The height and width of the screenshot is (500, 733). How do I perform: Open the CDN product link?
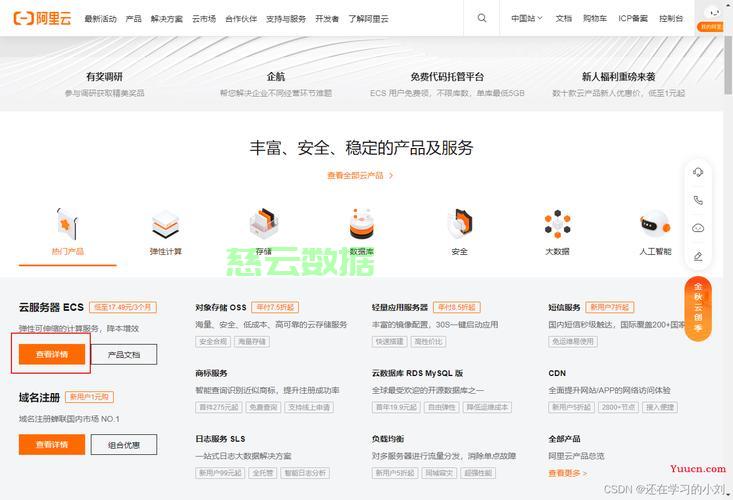(557, 373)
